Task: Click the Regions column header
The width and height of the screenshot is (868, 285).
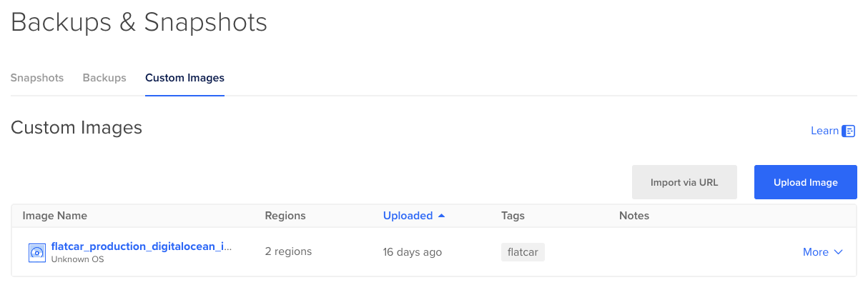Action: point(285,216)
